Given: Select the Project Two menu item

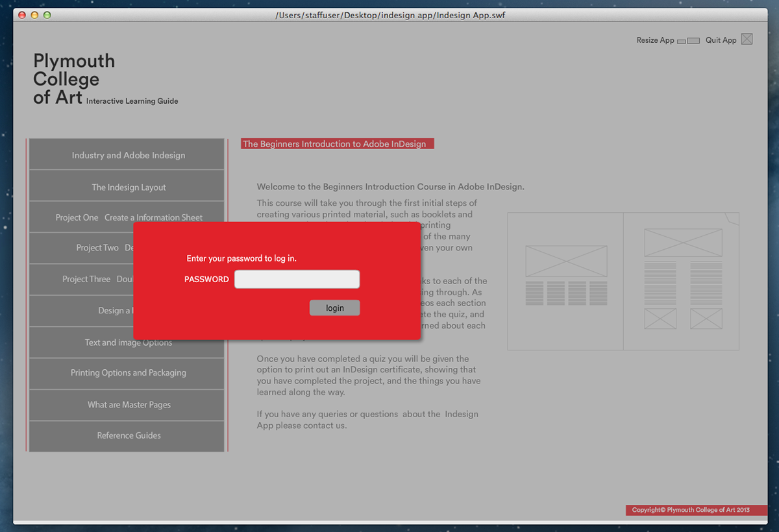Looking at the screenshot, I should (81, 248).
